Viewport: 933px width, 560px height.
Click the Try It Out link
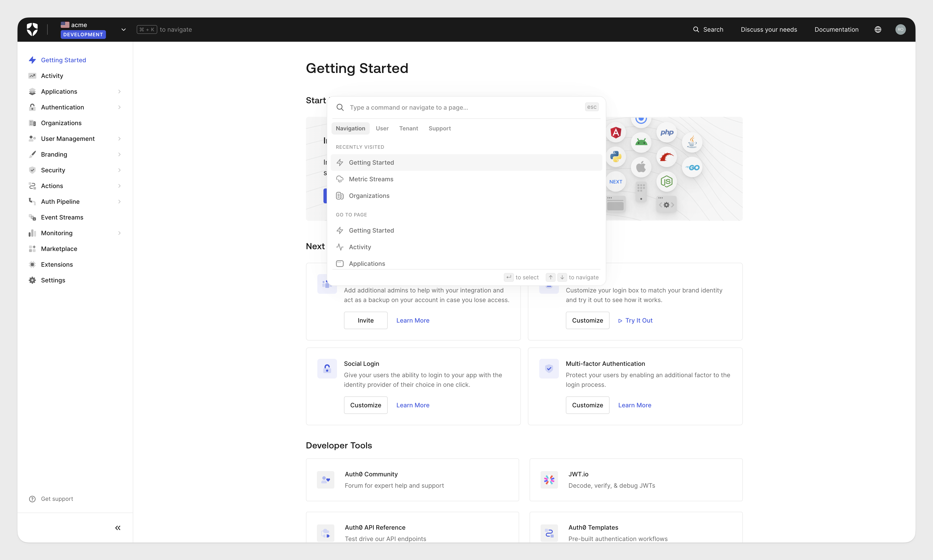635,320
